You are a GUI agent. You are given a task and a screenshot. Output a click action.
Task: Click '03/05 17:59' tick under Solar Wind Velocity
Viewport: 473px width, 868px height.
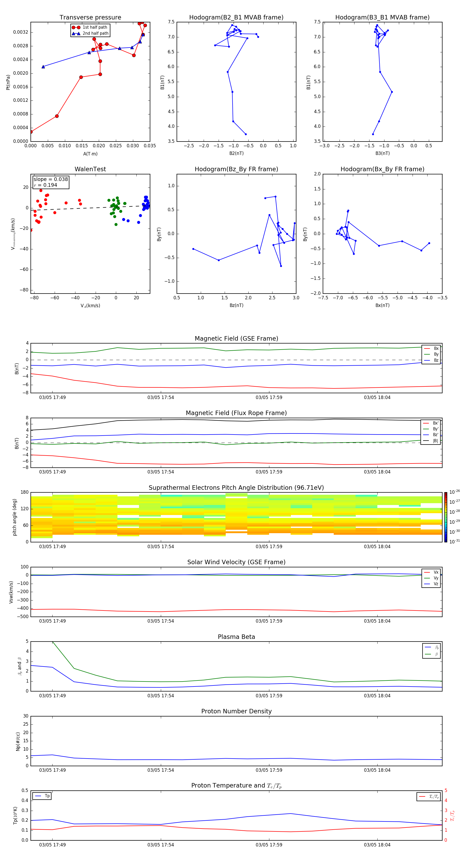[x=269, y=621]
